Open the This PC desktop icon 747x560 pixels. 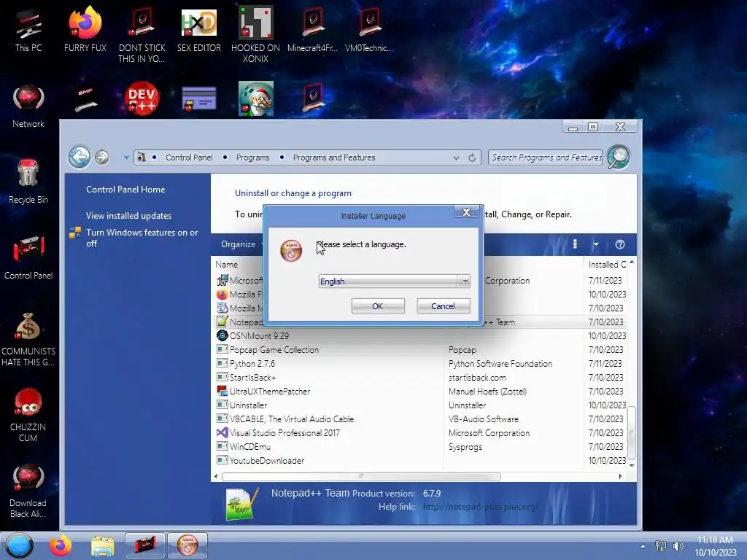point(28,31)
